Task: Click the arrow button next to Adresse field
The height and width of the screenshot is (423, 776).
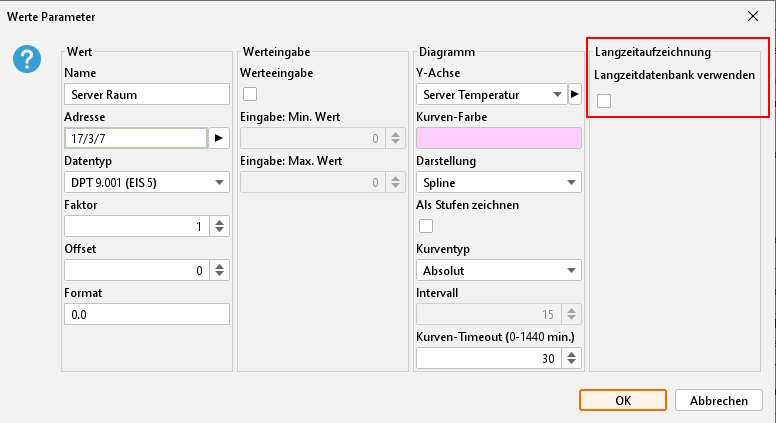Action: click(x=220, y=138)
